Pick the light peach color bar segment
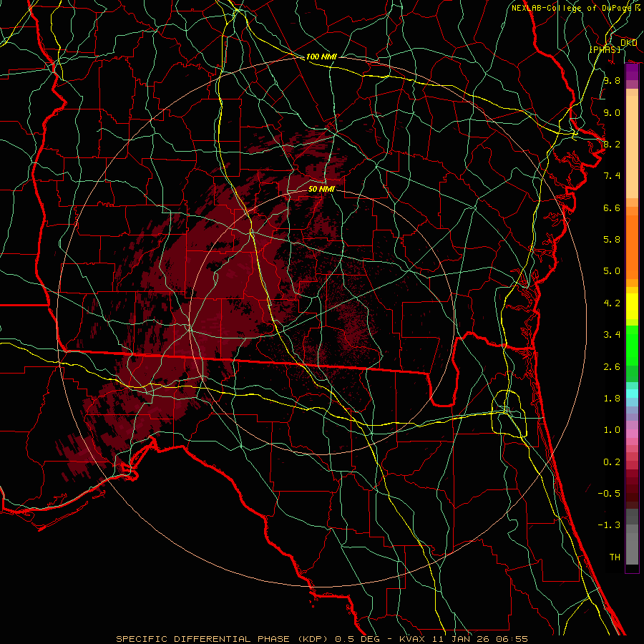 [632, 147]
